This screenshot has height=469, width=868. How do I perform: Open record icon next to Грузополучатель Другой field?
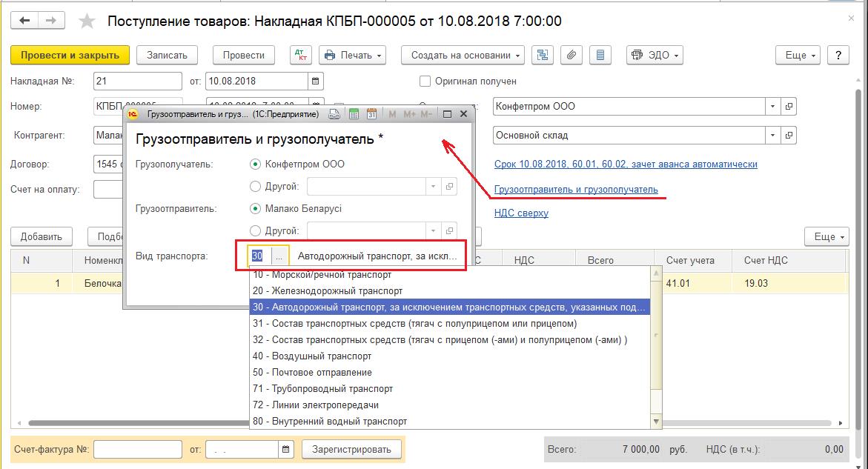tap(449, 187)
